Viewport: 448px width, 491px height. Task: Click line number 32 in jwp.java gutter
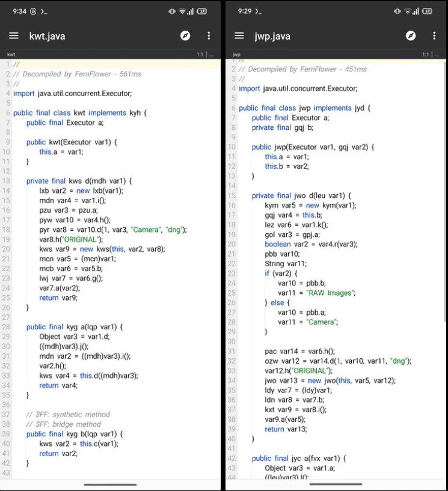[232, 361]
